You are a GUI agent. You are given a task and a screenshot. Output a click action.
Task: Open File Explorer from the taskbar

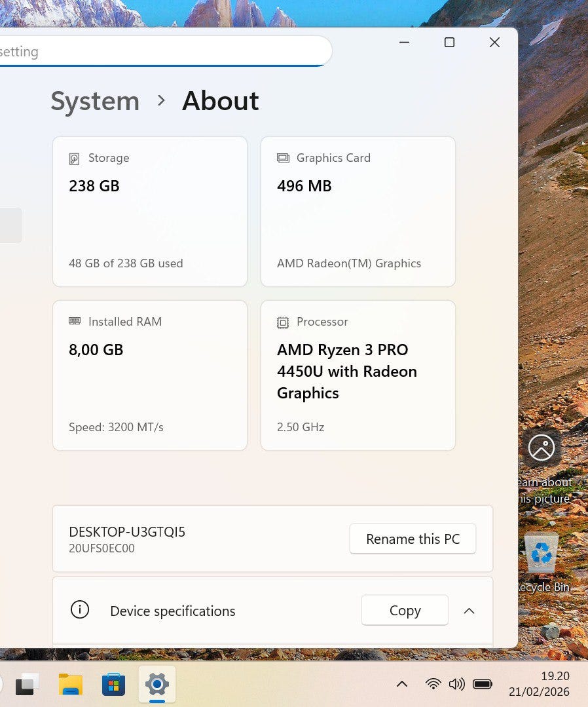tap(70, 685)
